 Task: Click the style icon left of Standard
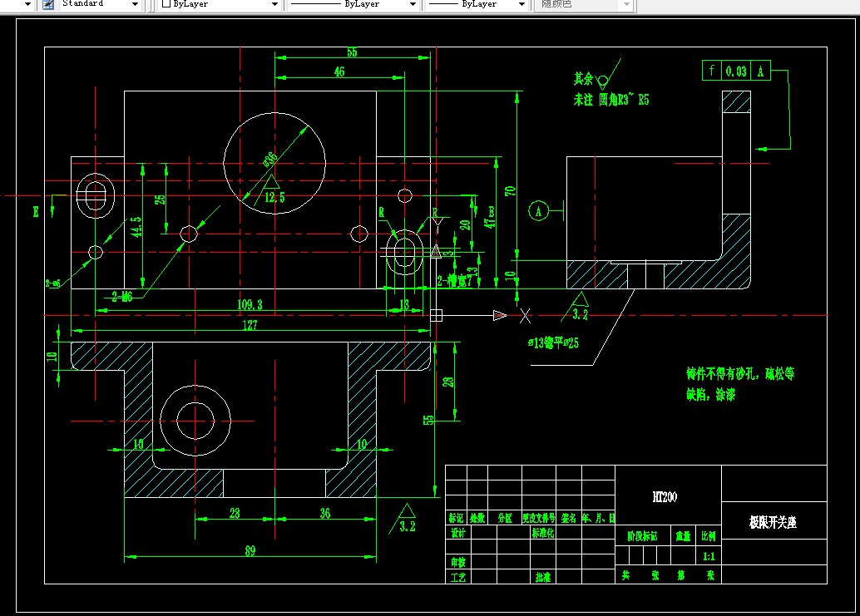pos(48,4)
